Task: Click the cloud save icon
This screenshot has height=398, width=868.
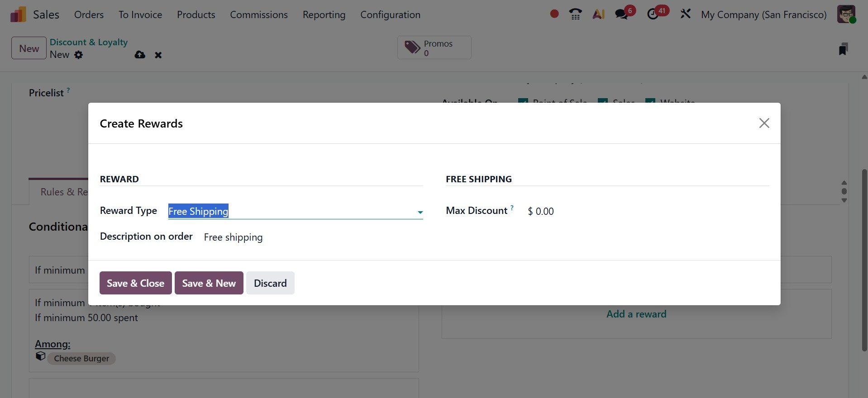Action: (140, 55)
